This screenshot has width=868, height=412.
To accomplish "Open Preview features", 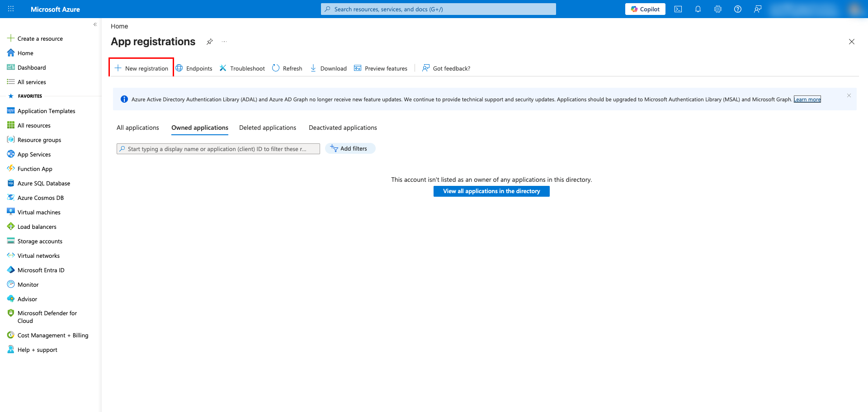I will point(381,68).
